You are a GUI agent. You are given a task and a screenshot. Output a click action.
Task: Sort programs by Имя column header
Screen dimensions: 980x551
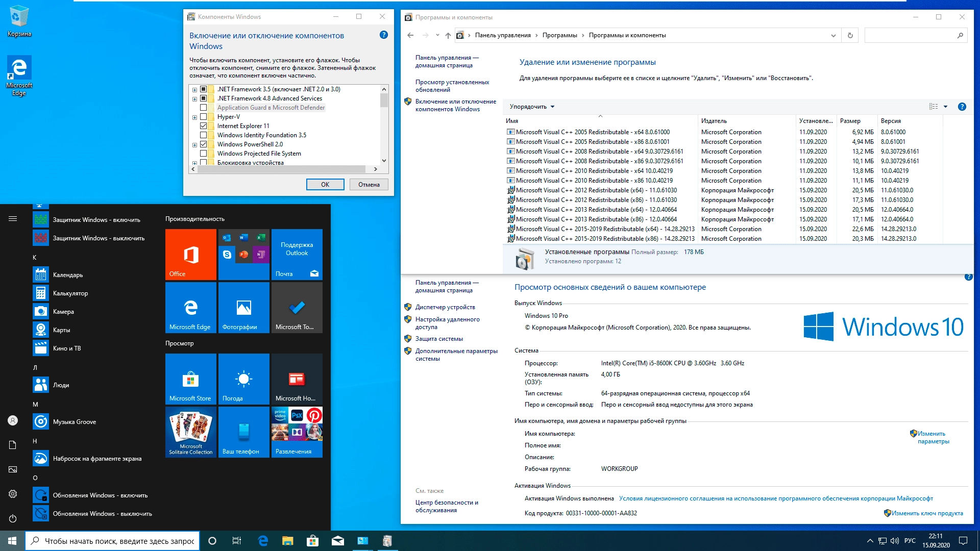(600, 121)
